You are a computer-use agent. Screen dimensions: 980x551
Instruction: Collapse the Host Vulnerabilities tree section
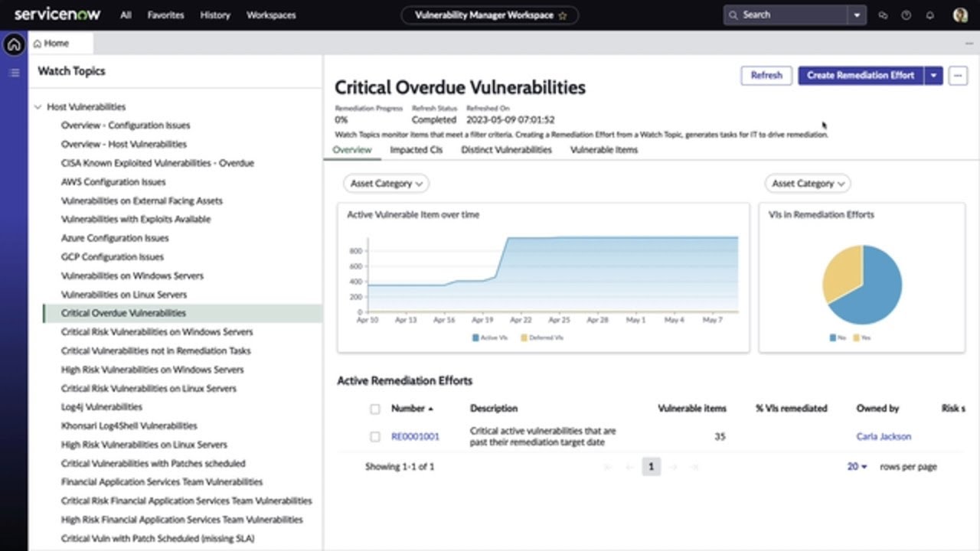tap(38, 106)
